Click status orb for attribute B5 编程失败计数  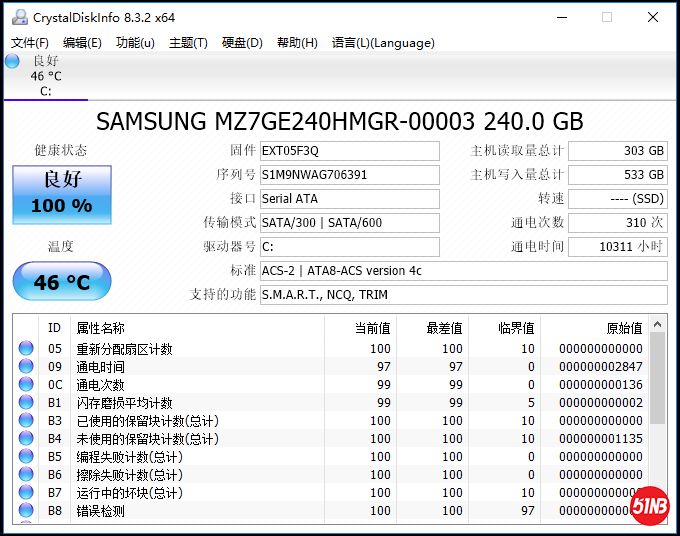pyautogui.click(x=26, y=457)
